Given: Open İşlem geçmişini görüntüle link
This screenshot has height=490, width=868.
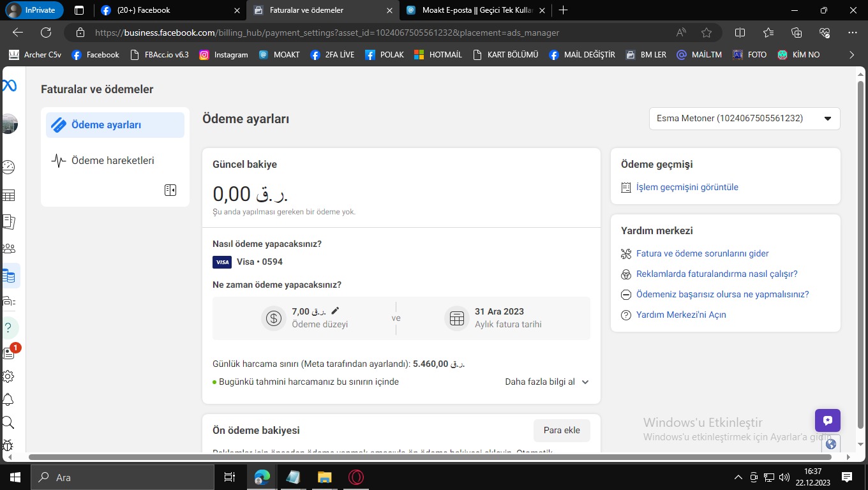Looking at the screenshot, I should [687, 187].
